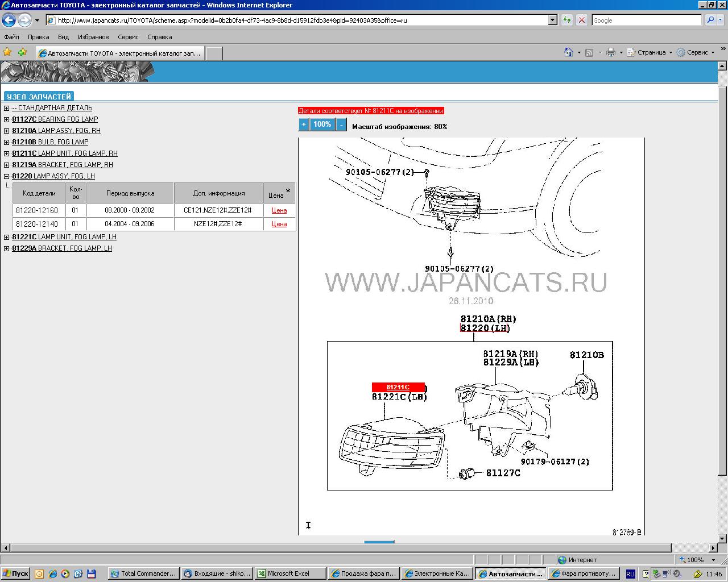Switch to Microsoft Excel taskbar window
728x582 pixels.
click(291, 573)
